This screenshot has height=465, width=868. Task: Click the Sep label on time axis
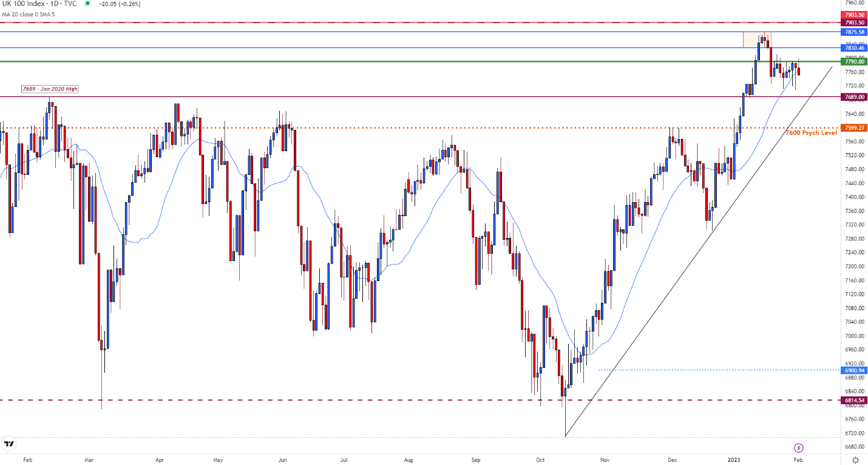click(x=475, y=460)
